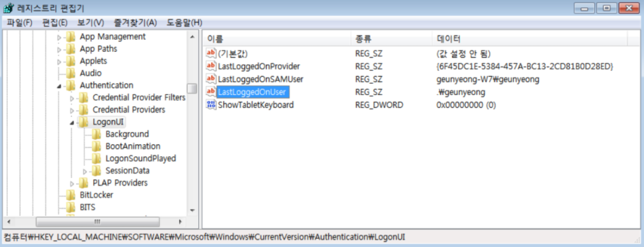Click the App Paths folder icon
644x247 pixels.
click(x=71, y=49)
